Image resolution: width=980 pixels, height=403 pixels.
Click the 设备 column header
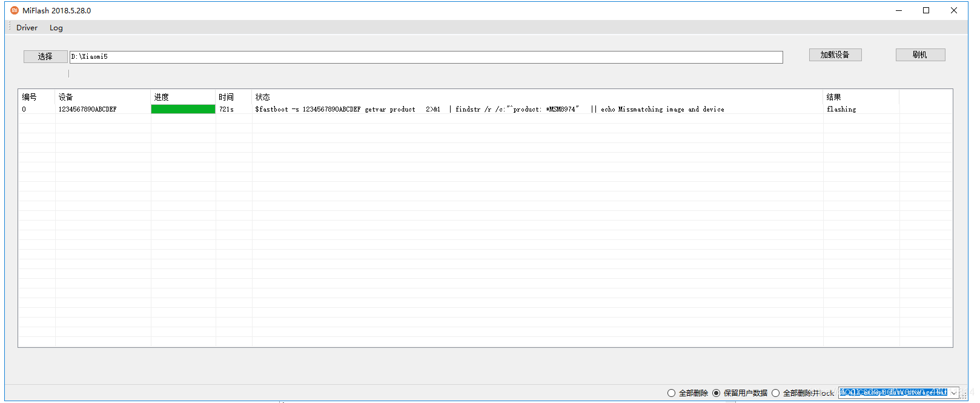(x=103, y=97)
